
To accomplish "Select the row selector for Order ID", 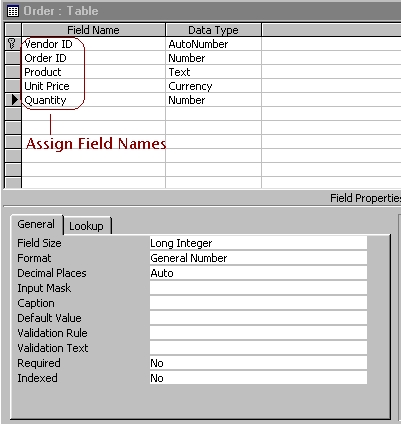I will 13,58.
